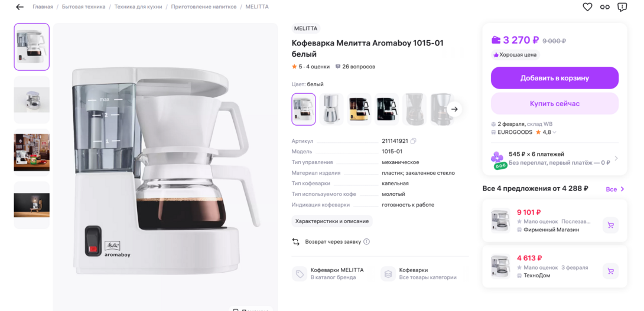Pick the black coffee maker variant
Screen dimensions: 644x311
[x=387, y=109]
